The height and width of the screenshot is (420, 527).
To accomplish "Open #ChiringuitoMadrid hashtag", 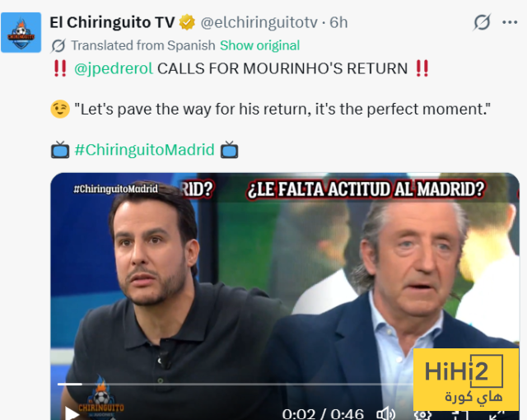I will coord(145,150).
